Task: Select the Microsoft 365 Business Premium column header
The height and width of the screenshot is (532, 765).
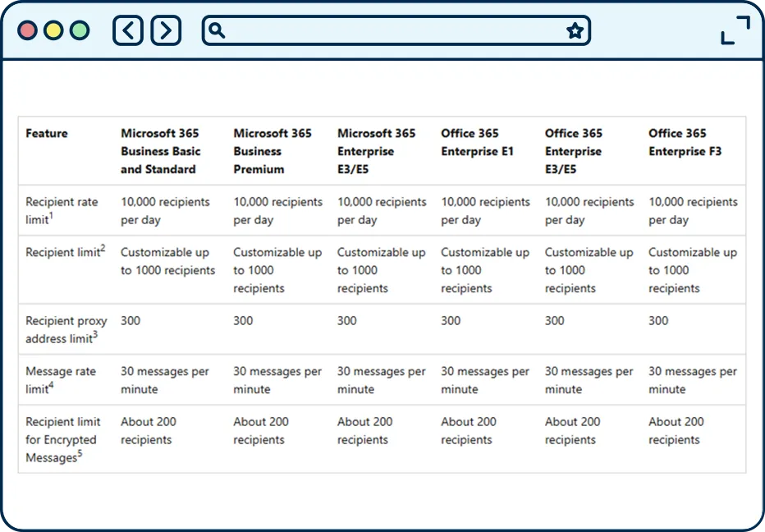Action: pos(271,151)
